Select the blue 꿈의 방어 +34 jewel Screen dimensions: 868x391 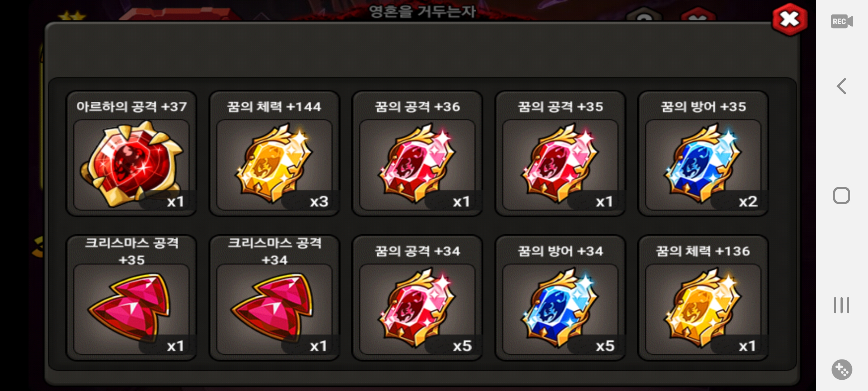pos(560,309)
